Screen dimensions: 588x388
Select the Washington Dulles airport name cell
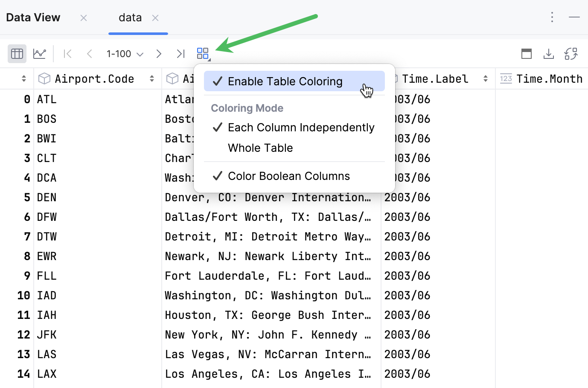pos(271,295)
